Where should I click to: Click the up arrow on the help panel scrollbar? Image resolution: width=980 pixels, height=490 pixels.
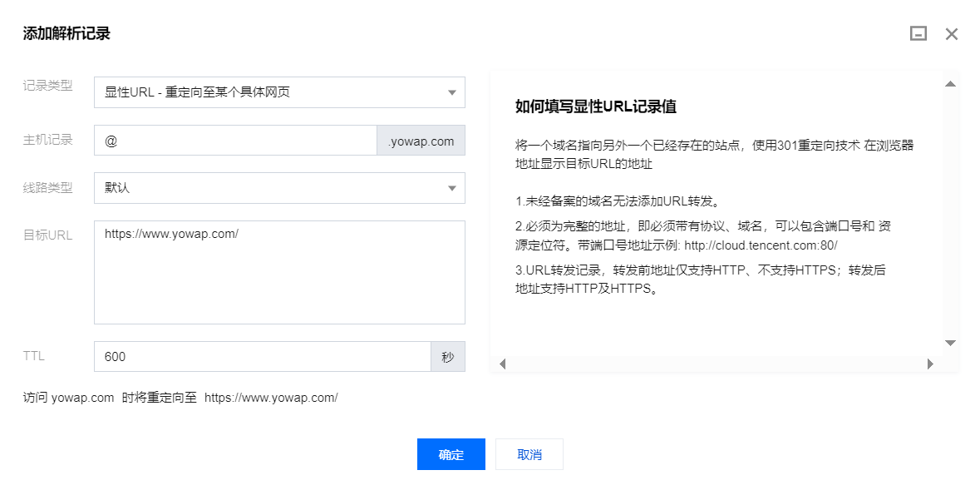coord(949,82)
